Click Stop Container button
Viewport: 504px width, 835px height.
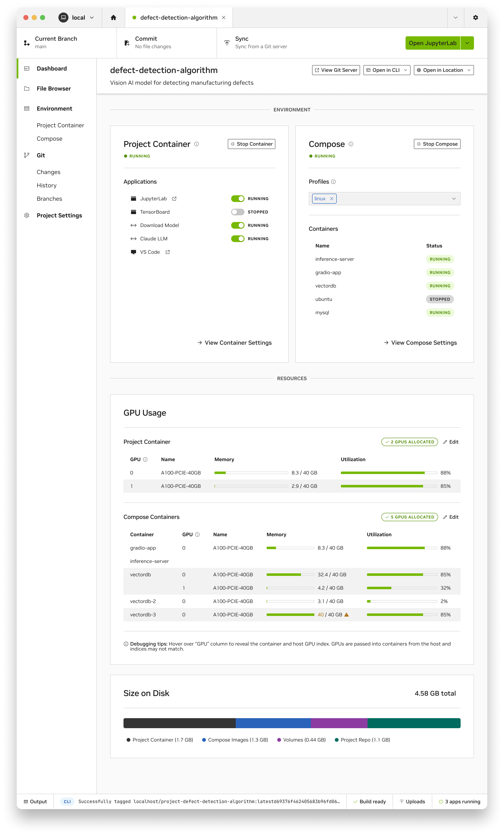pos(251,144)
